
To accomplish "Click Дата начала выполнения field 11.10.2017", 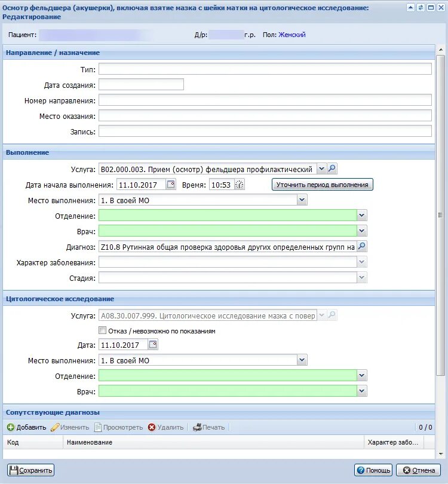I will pyautogui.click(x=142, y=185).
